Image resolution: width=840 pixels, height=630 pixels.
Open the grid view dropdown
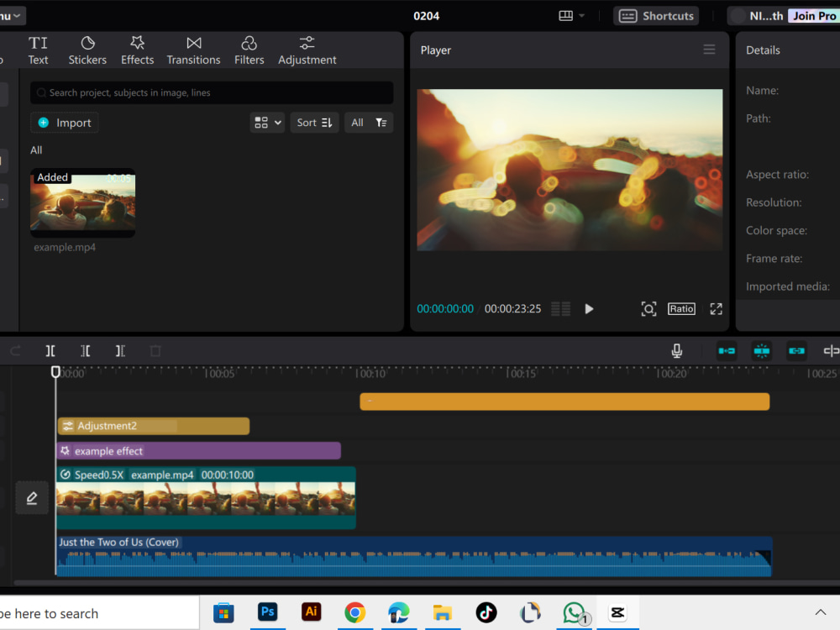tap(267, 123)
